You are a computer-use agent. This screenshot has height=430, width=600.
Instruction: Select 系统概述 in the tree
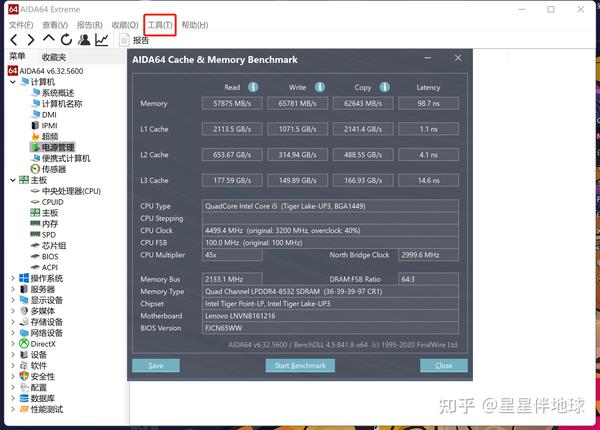[x=58, y=93]
